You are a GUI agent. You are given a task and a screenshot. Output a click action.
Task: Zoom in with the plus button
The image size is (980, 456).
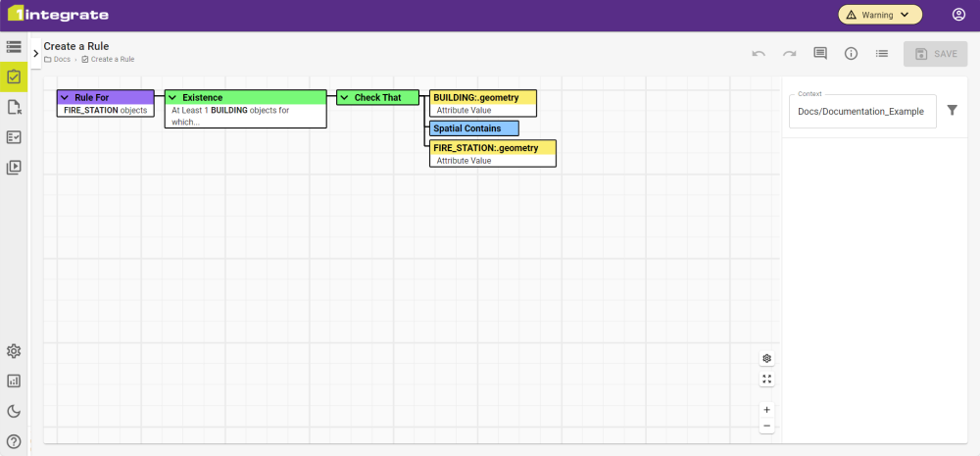pyautogui.click(x=766, y=410)
